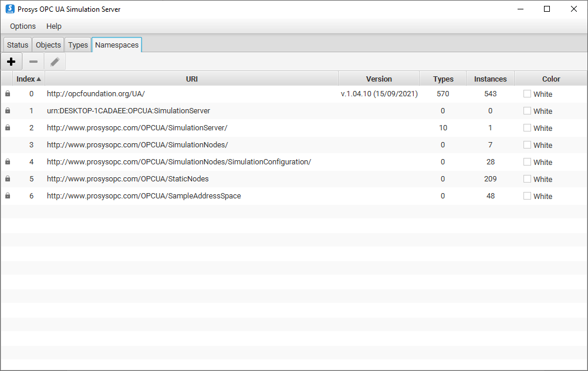Switch to the Status tab
The height and width of the screenshot is (371, 588).
[18, 45]
